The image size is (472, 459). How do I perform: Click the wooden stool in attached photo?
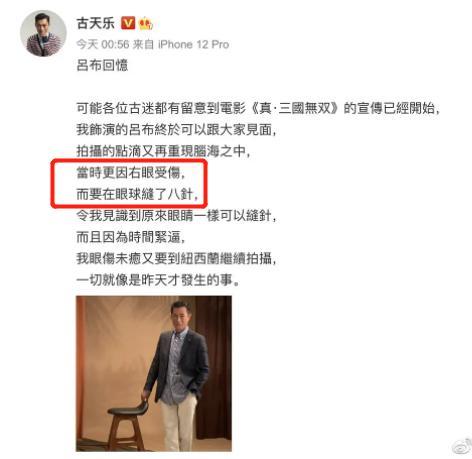point(126,425)
